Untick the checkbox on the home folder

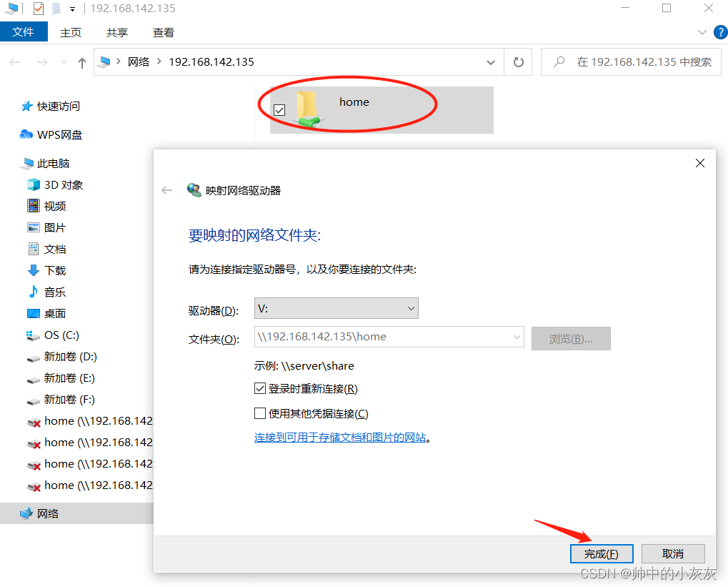click(279, 110)
